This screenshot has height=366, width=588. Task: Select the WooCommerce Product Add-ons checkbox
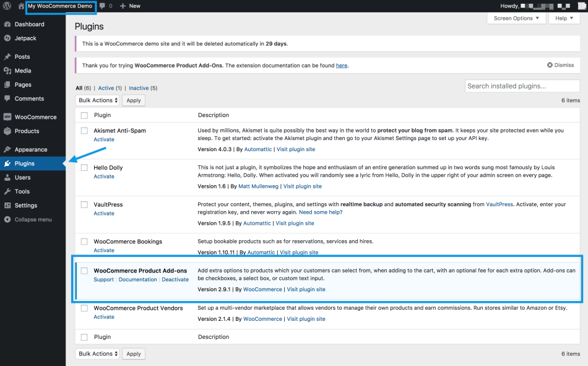click(x=84, y=271)
